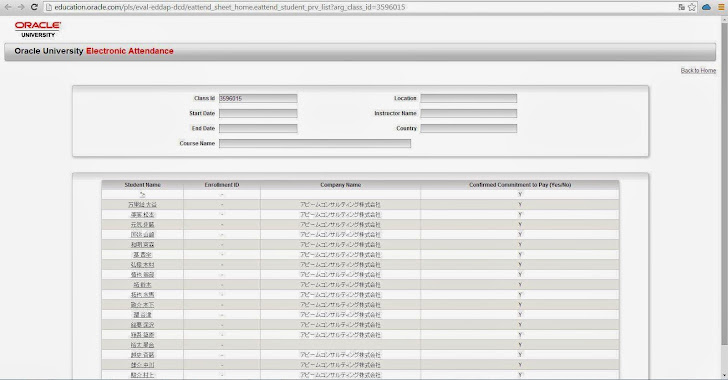Open student link 健介 中川
The height and width of the screenshot is (380, 728).
coord(143,365)
